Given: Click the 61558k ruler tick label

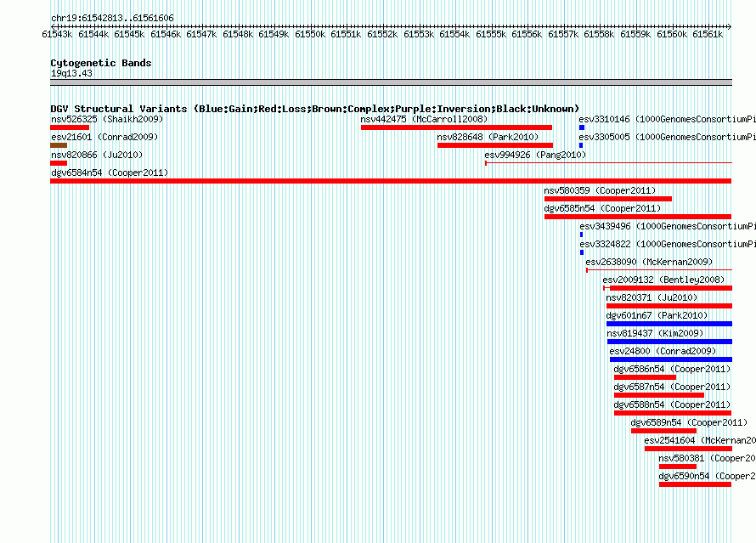Looking at the screenshot, I should (x=600, y=34).
